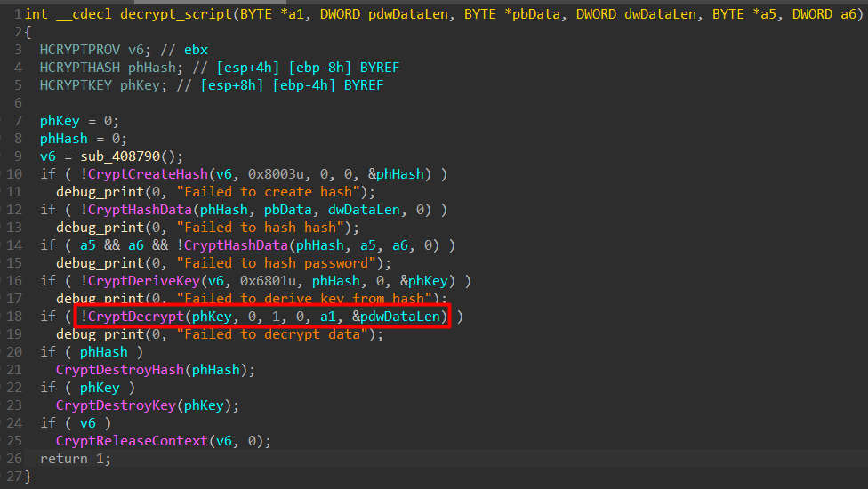
Task: Select the "Failed to hash hash" string
Action: 261,228
